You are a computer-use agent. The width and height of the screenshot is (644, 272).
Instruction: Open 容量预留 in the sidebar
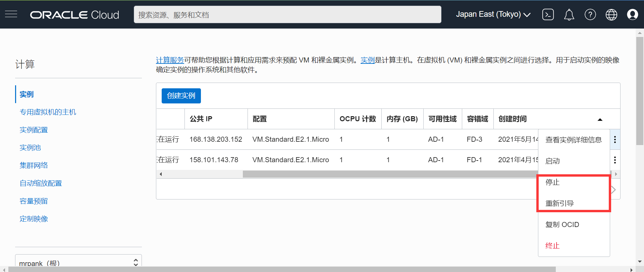34,201
